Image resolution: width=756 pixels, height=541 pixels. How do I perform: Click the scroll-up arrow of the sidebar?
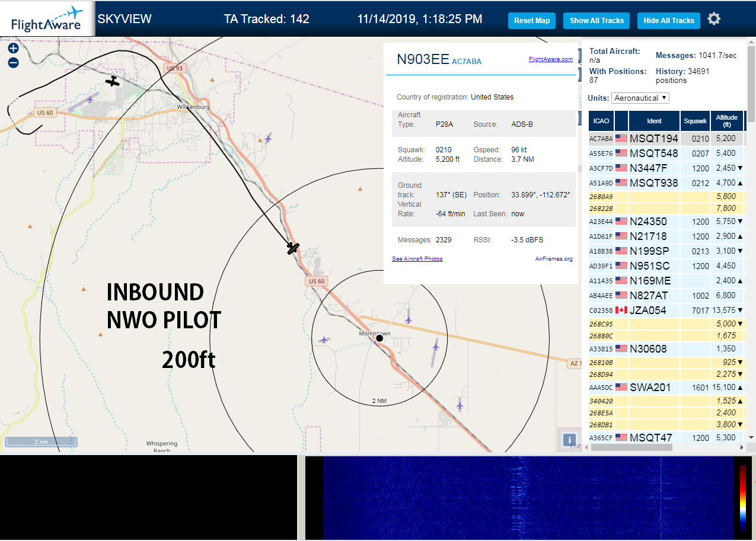pyautogui.click(x=751, y=41)
